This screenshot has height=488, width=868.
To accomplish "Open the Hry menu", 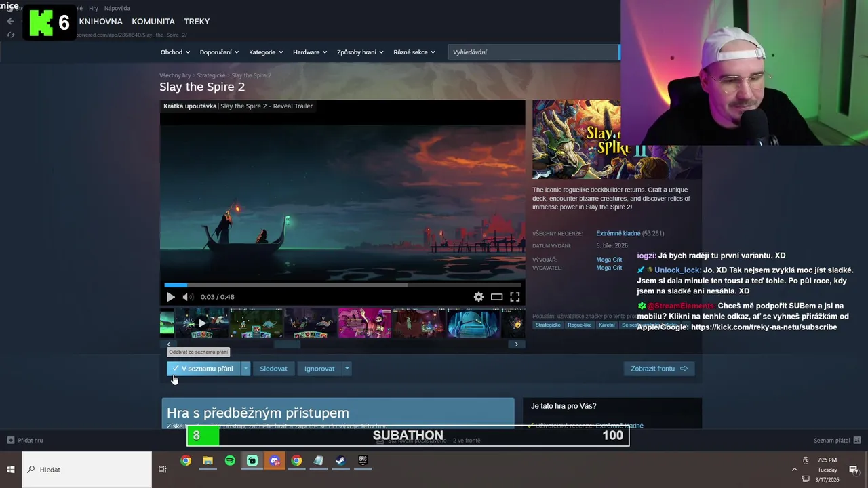I will [x=94, y=8].
